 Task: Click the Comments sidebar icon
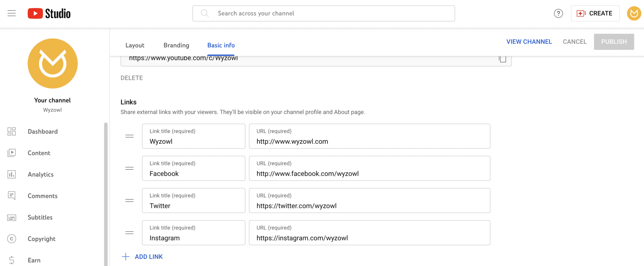click(12, 196)
